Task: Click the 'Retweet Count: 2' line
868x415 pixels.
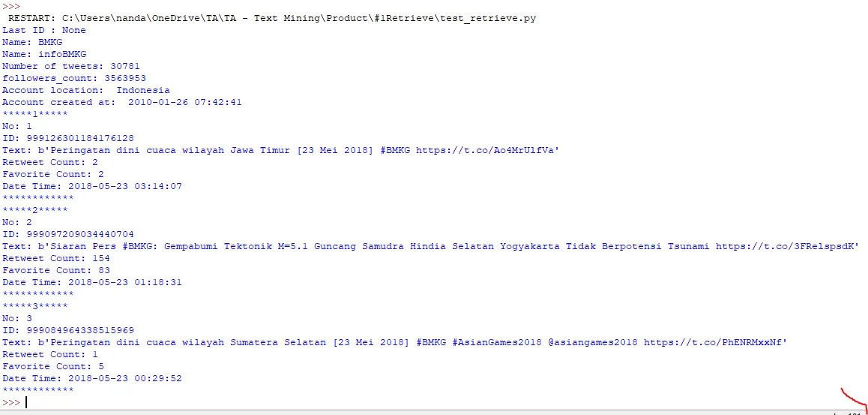Action: click(x=49, y=162)
